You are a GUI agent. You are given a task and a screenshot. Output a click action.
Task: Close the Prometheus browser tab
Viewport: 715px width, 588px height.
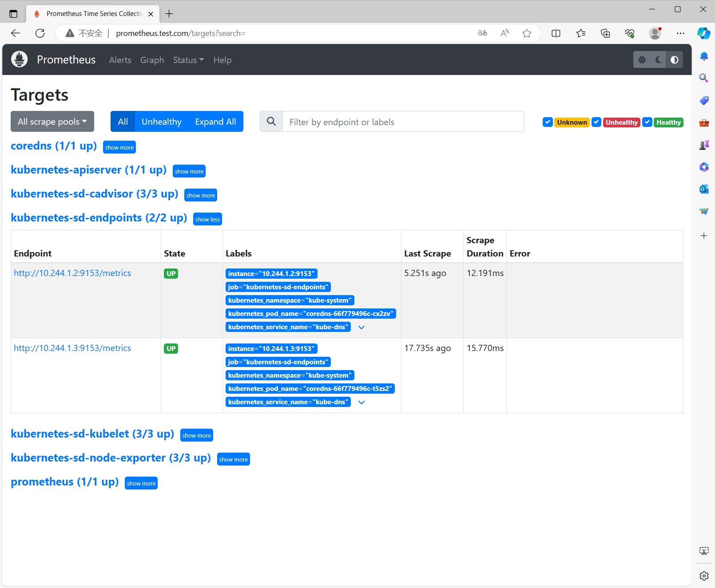point(151,14)
